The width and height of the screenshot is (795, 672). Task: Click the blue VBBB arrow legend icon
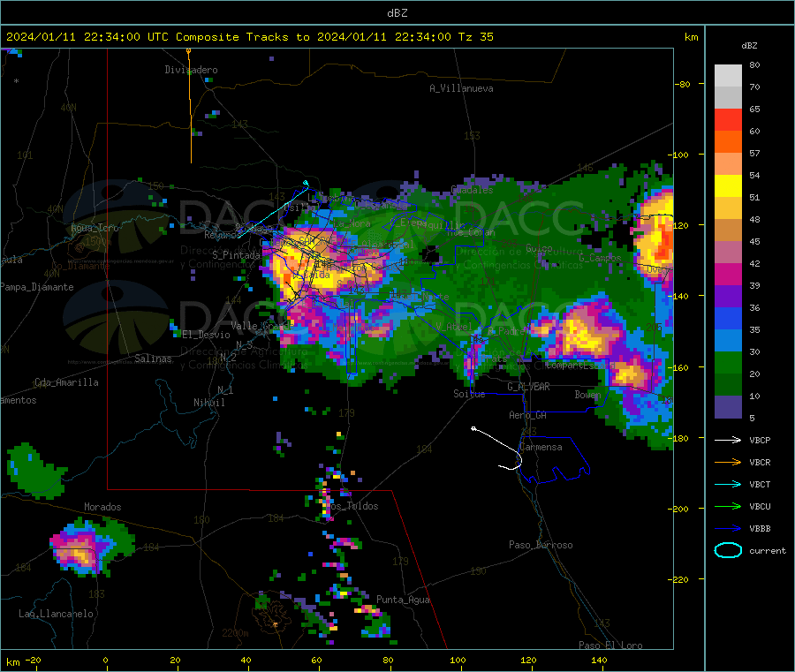click(x=728, y=528)
